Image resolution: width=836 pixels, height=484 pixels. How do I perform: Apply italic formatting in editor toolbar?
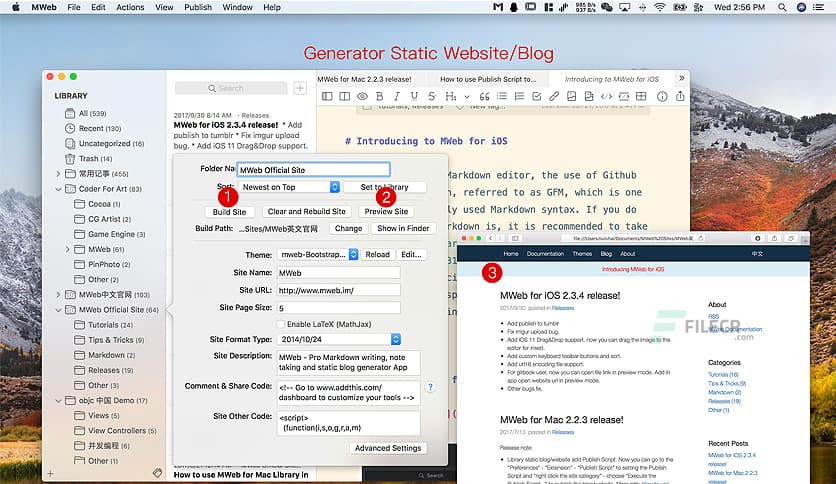click(x=397, y=96)
